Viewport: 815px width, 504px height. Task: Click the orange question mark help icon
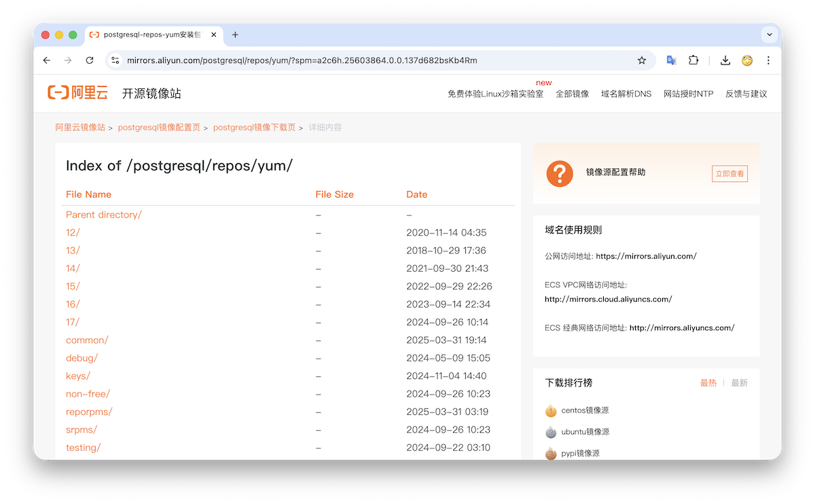[x=560, y=173]
